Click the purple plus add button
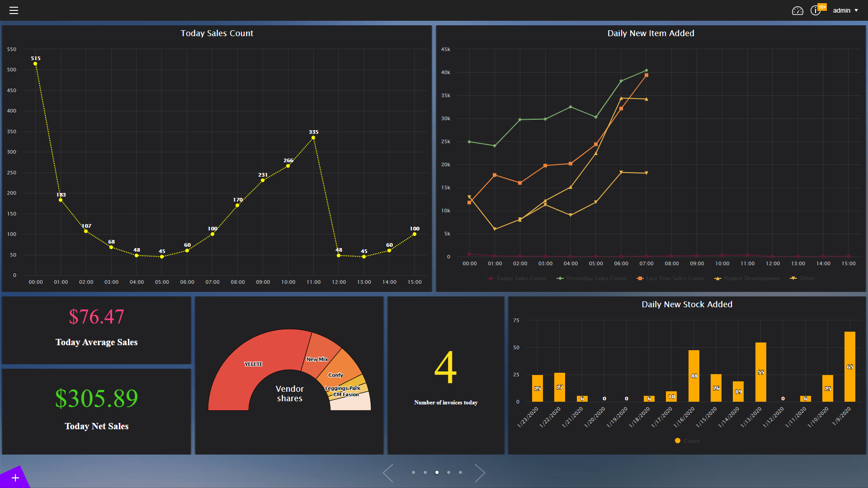The width and height of the screenshot is (868, 488). [14, 478]
